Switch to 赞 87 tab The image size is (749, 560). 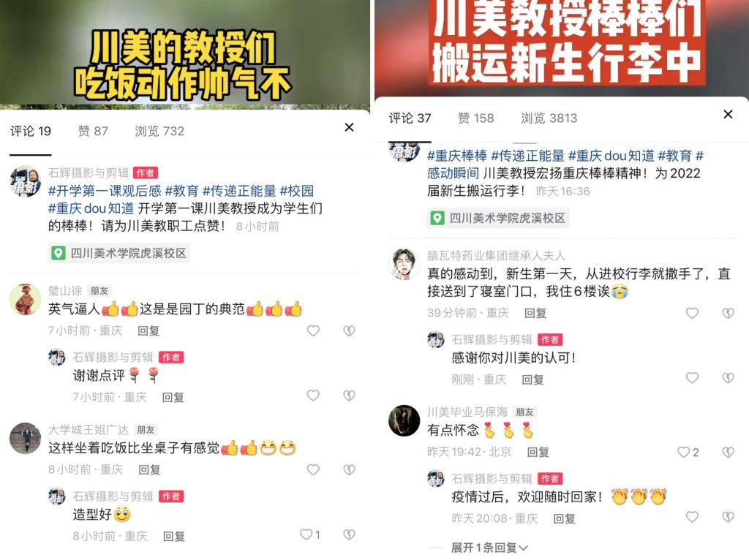tap(93, 131)
